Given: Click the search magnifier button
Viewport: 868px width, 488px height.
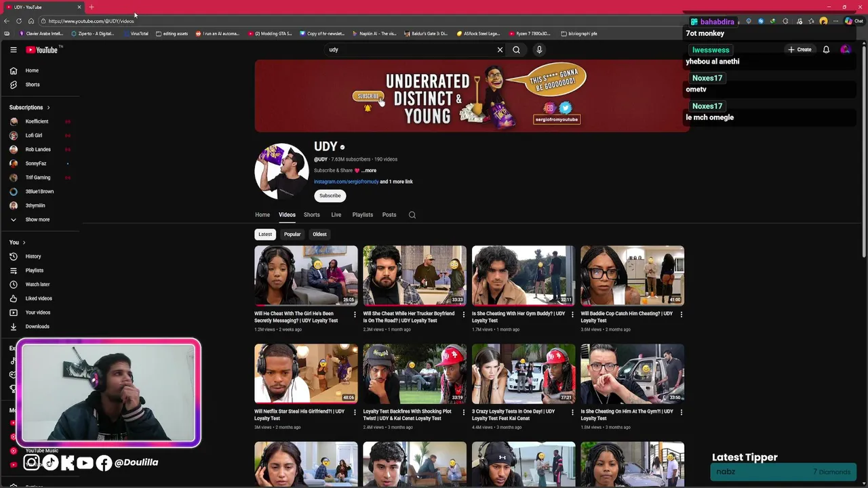Looking at the screenshot, I should pyautogui.click(x=516, y=49).
